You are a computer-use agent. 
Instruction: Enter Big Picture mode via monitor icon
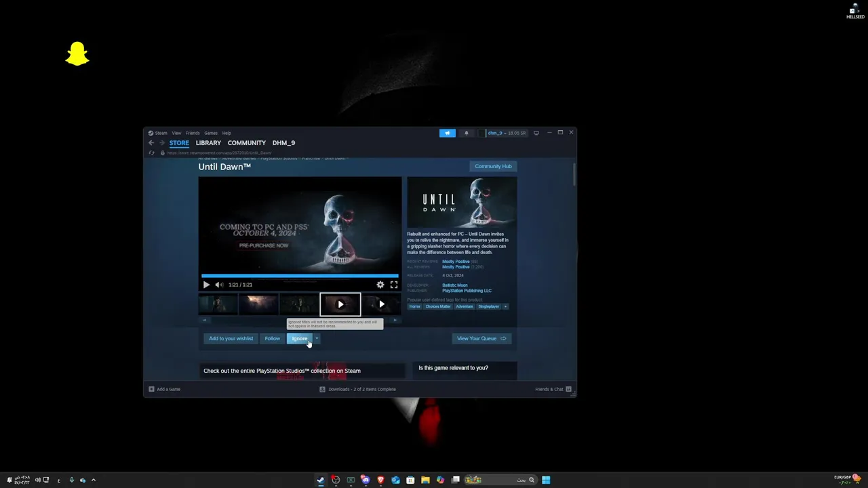536,133
